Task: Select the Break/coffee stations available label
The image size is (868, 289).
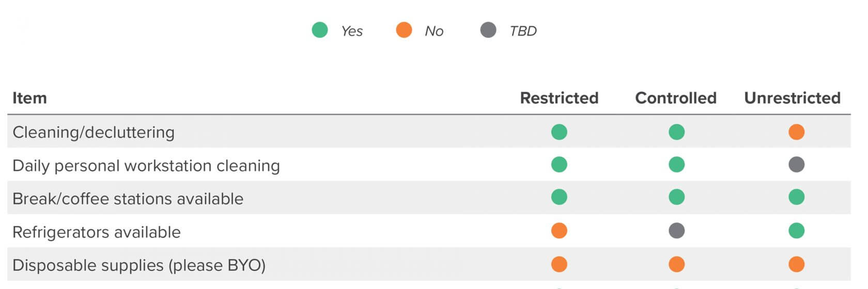Action: pyautogui.click(x=128, y=199)
